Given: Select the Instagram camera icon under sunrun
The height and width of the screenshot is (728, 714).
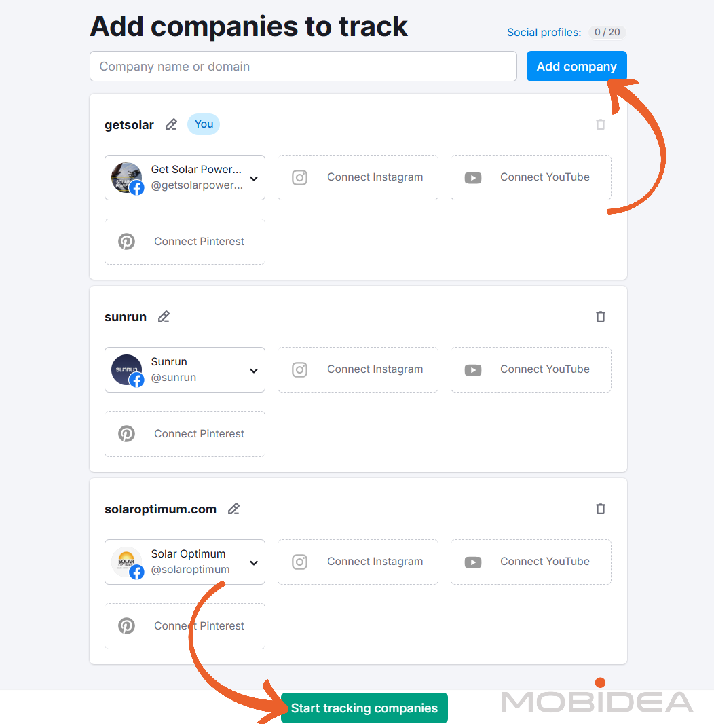Looking at the screenshot, I should pos(299,369).
